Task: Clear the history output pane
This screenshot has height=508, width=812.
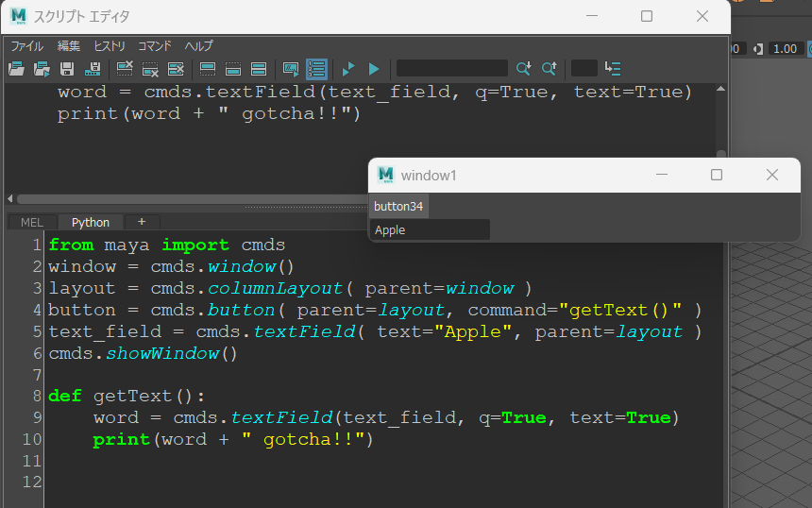Action: tap(125, 69)
